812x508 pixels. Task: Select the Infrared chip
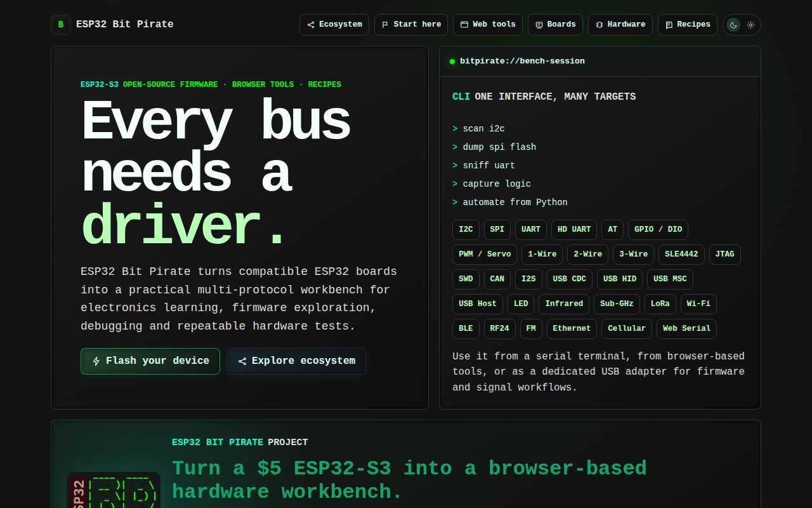click(x=564, y=304)
